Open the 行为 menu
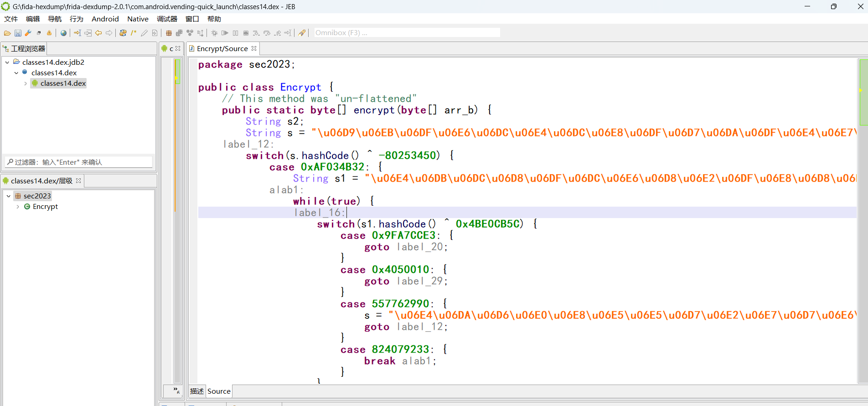This screenshot has height=406, width=868. click(76, 19)
